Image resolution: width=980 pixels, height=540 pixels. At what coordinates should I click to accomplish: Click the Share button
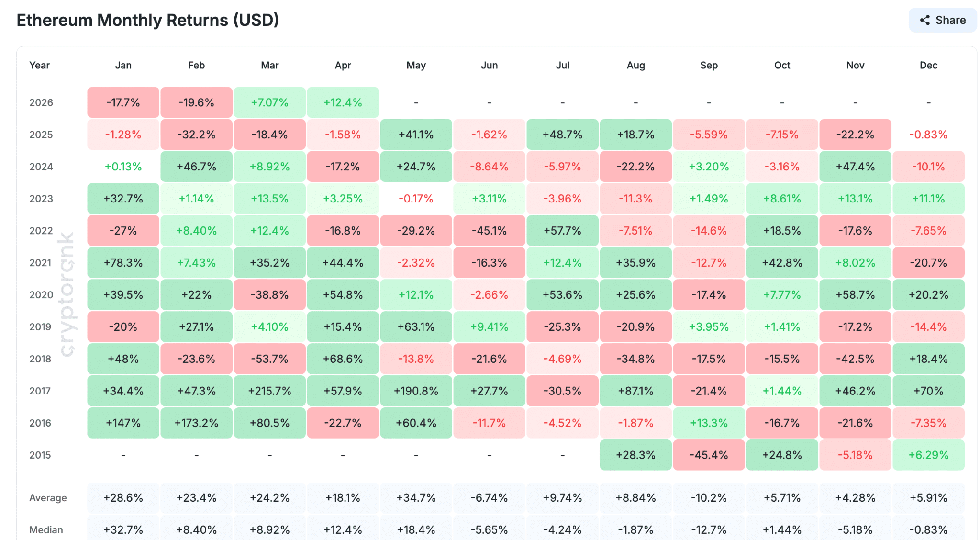tap(942, 20)
